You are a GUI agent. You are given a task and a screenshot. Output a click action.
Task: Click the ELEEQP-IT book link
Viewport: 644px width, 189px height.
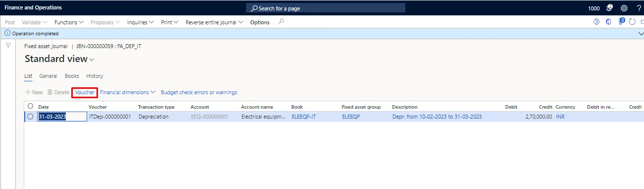click(304, 117)
